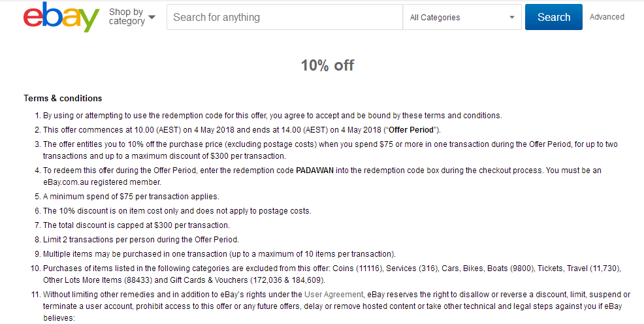Open the Shop by category menu label

[127, 17]
